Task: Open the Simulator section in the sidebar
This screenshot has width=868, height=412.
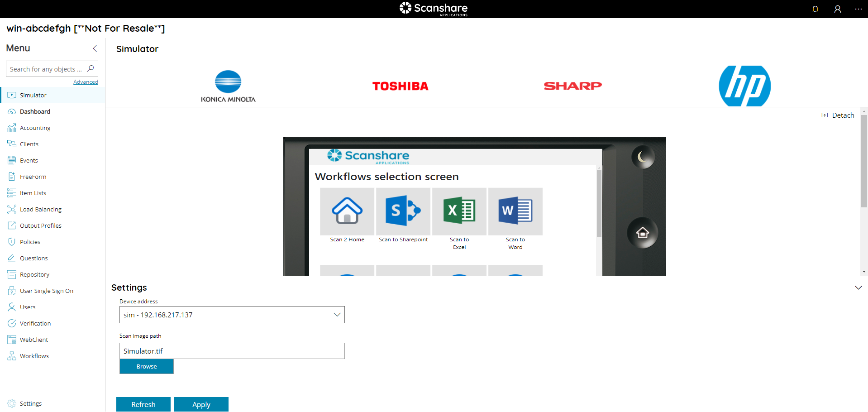Action: pos(32,95)
